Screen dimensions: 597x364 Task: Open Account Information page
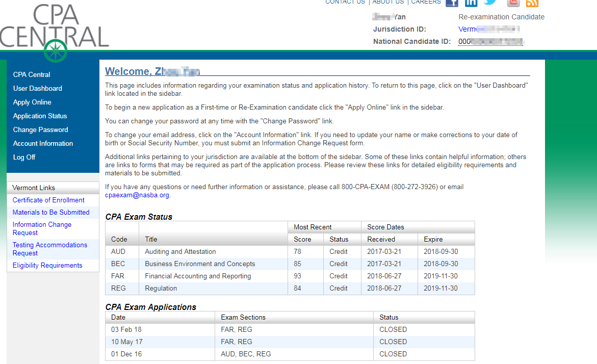point(43,143)
